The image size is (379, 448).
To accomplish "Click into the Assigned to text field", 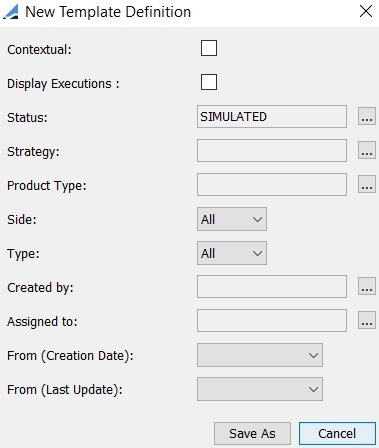I will pyautogui.click(x=272, y=320).
